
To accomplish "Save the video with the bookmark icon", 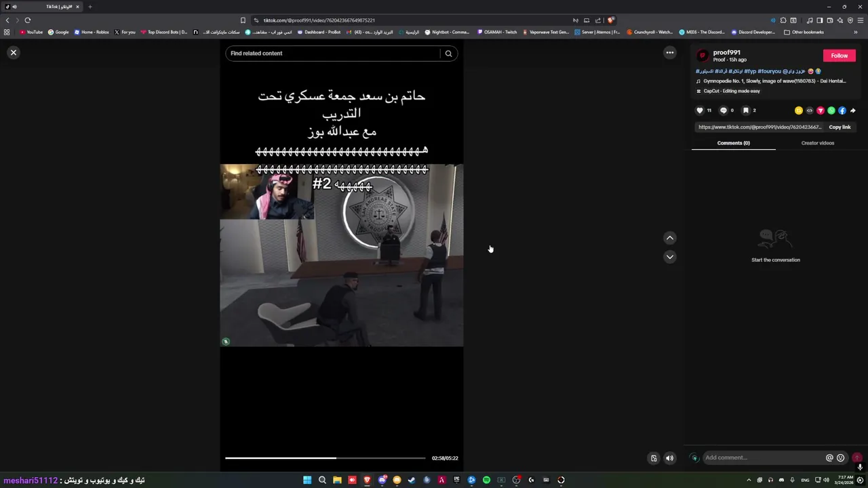I will point(745,110).
